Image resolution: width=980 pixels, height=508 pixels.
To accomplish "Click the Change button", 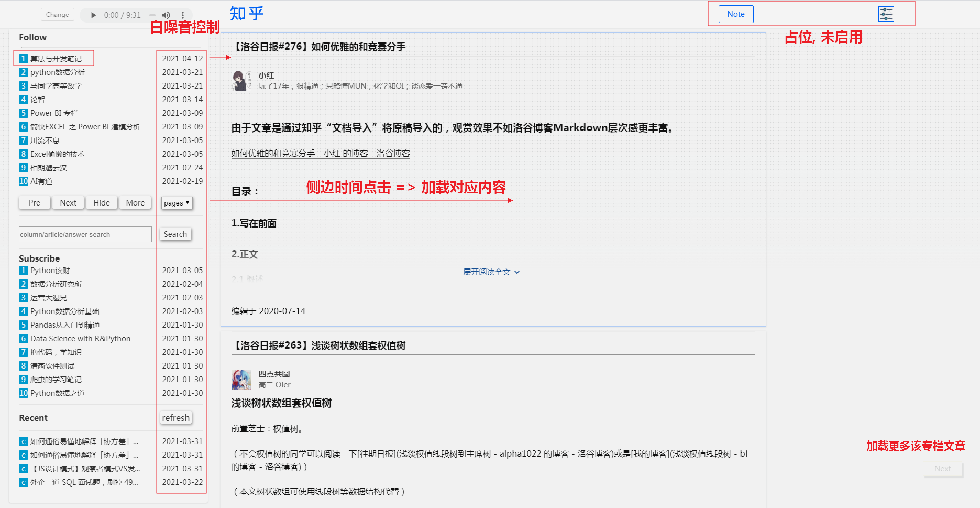I will pos(57,14).
